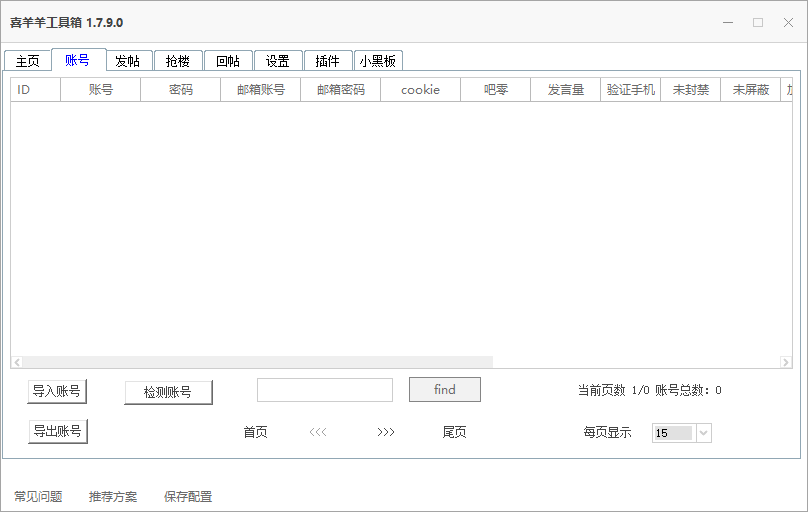Click the 导出账号 button
This screenshot has height=512, width=808.
(x=57, y=432)
